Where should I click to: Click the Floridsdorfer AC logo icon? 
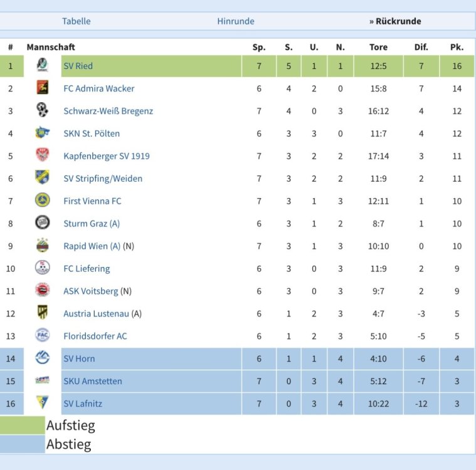click(x=42, y=336)
